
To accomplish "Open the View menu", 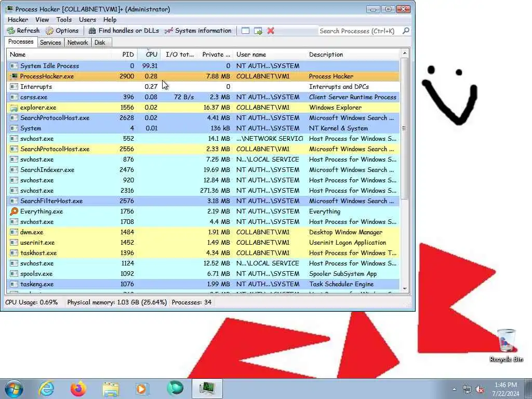I will [42, 20].
